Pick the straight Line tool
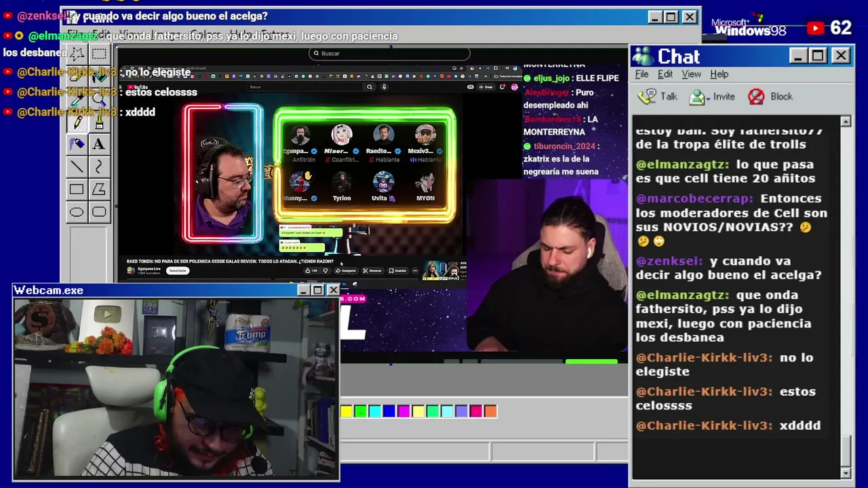Image resolution: width=868 pixels, height=488 pixels. click(x=77, y=167)
